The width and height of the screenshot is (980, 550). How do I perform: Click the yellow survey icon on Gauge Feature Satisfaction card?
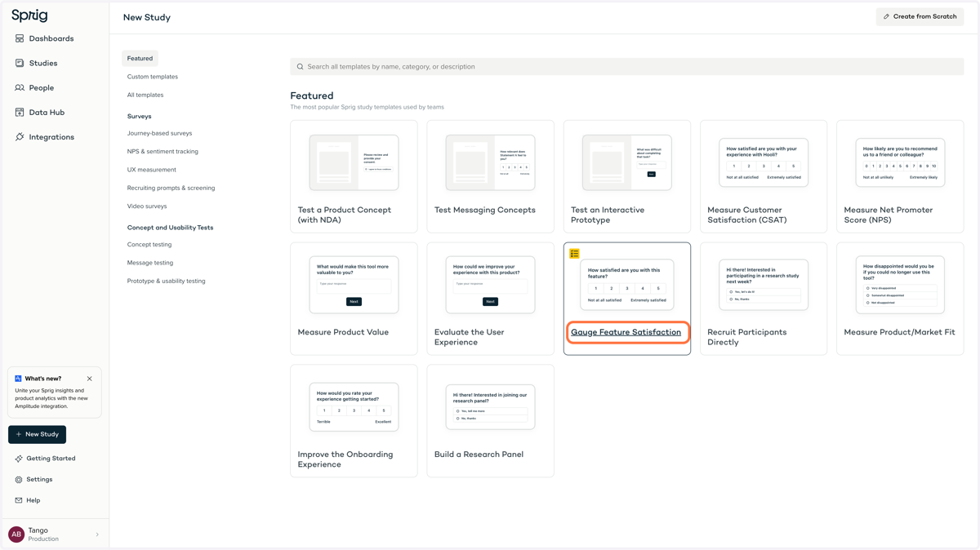(x=575, y=254)
